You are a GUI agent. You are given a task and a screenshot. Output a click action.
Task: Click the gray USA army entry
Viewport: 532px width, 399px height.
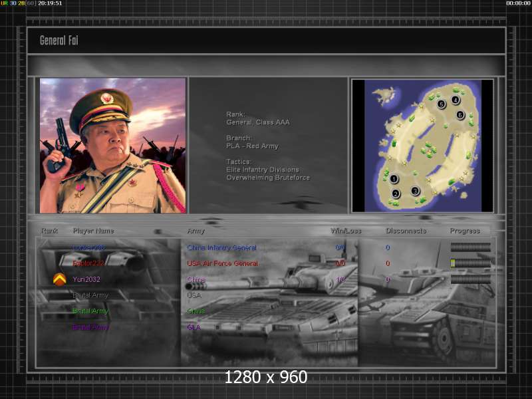pos(194,295)
